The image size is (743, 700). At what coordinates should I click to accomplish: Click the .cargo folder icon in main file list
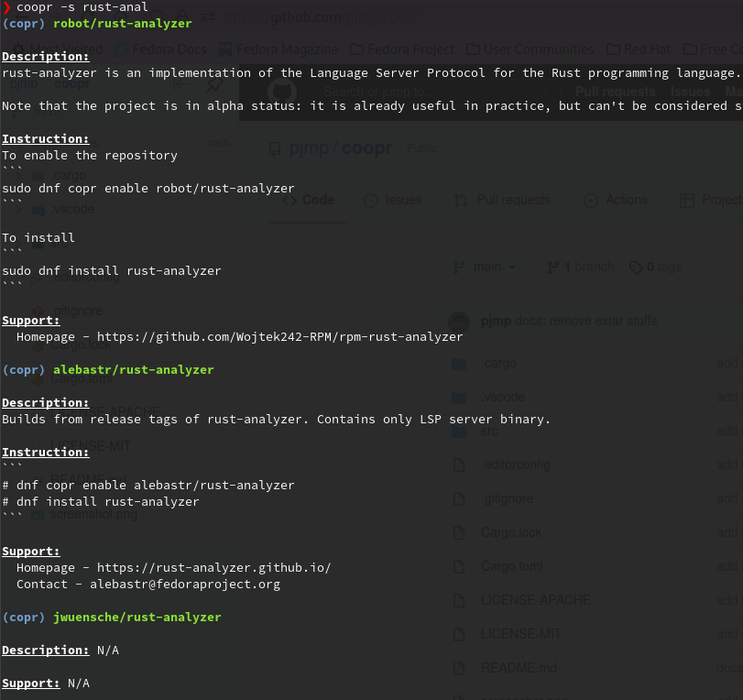pos(459,364)
